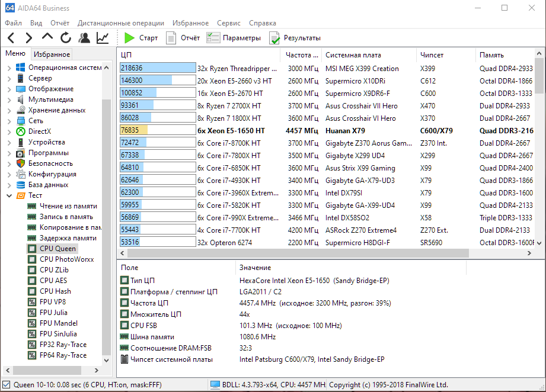The width and height of the screenshot is (546, 392).
Task: Open Чтение из памяти test
Action: tap(68, 206)
